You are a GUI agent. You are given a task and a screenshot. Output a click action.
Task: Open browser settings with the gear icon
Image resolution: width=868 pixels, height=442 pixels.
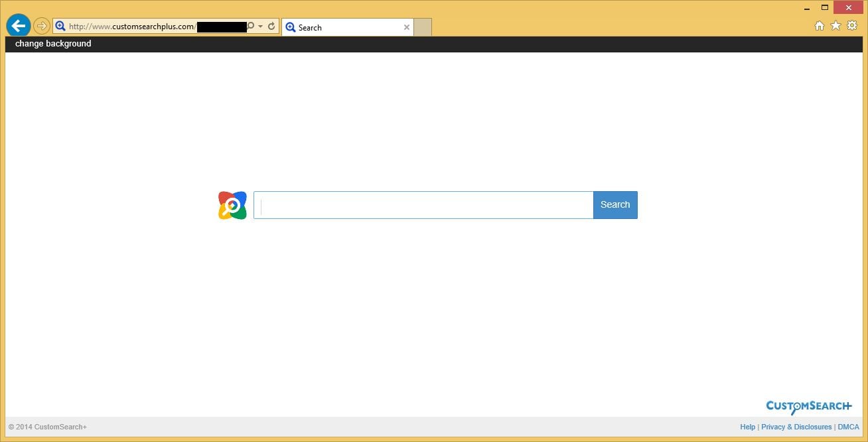[852, 25]
